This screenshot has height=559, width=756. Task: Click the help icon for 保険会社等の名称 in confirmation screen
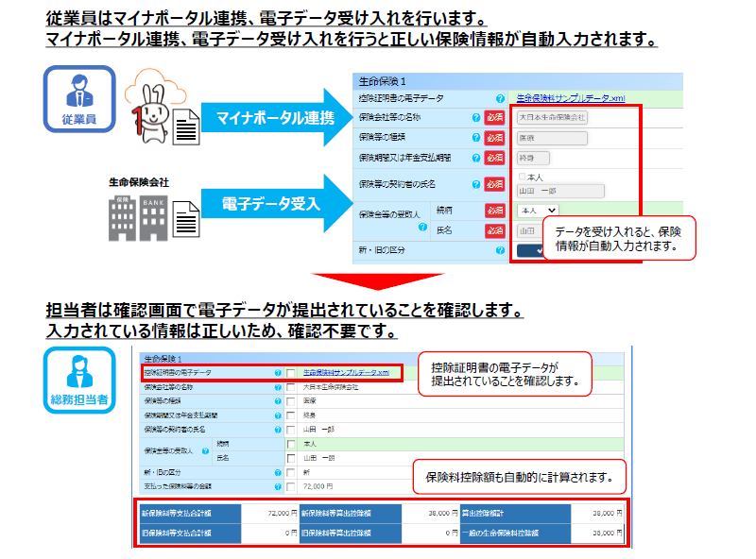(278, 387)
